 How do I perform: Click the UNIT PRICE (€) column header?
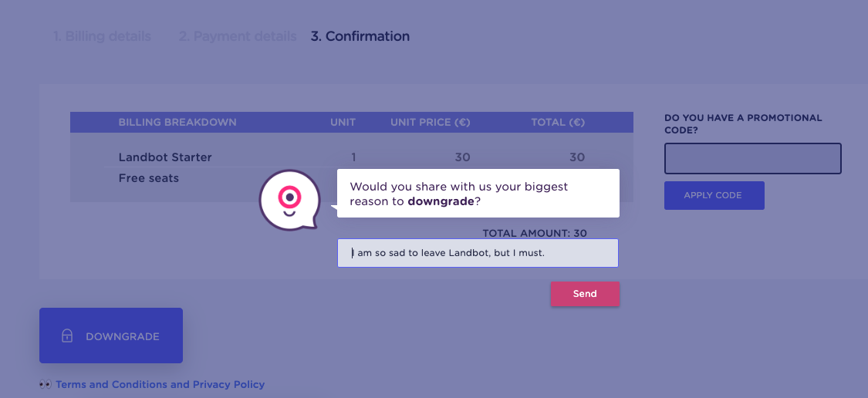coord(430,123)
